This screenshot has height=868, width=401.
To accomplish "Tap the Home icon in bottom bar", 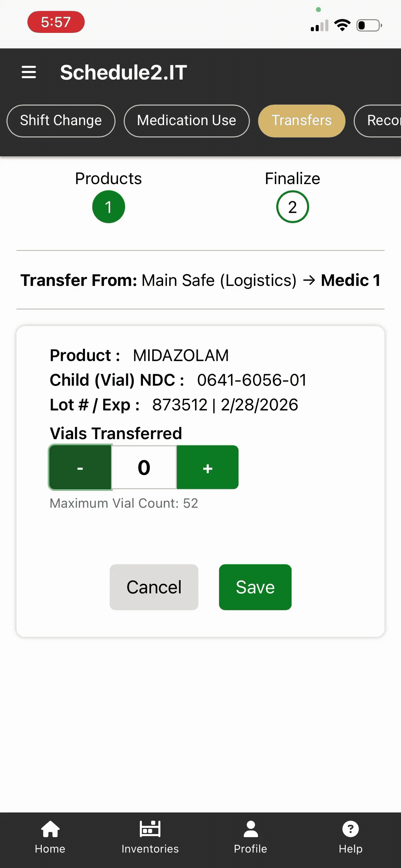I will pos(50,830).
